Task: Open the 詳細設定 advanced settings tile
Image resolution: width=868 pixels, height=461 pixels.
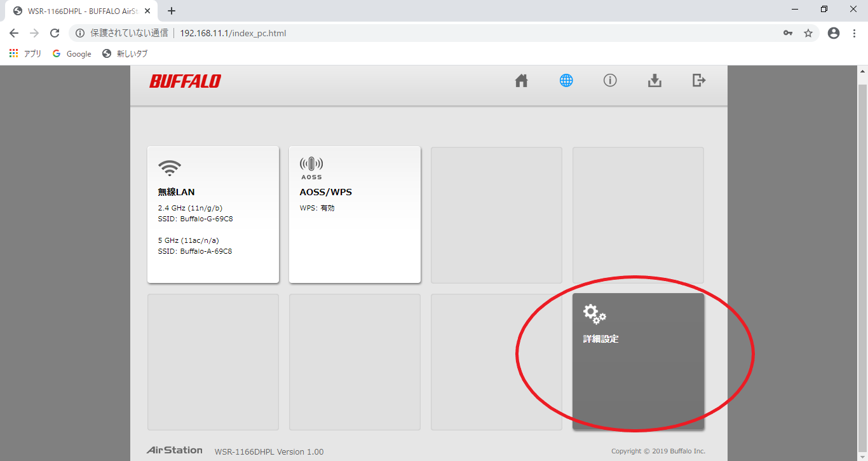Action: 638,361
